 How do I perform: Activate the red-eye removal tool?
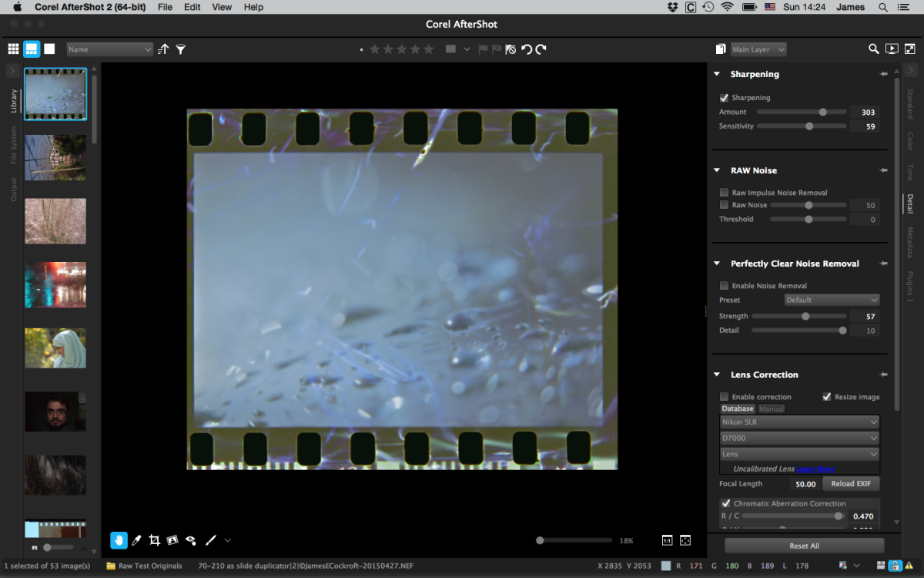tap(190, 540)
